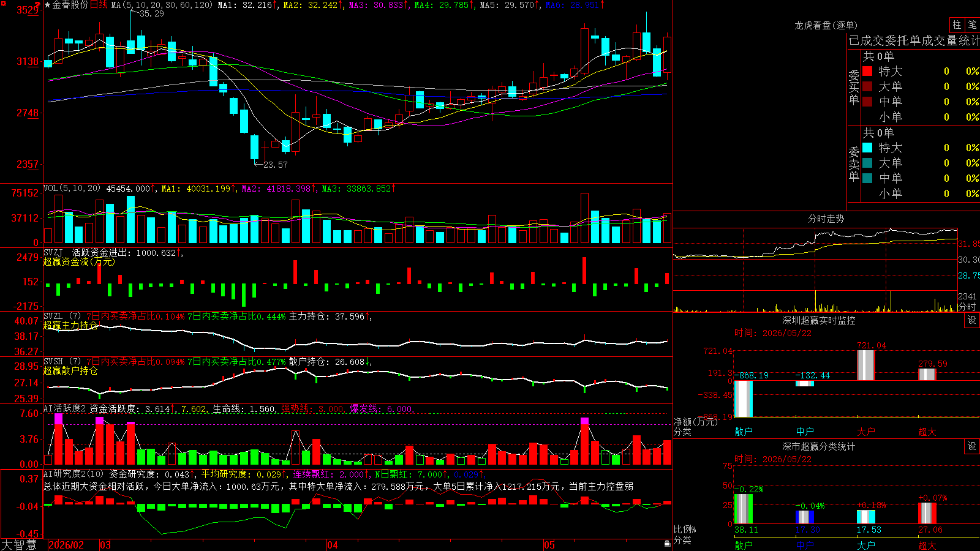Click the 721.04 bar value for 大户
This screenshot has height=551, width=980.
pos(872,345)
